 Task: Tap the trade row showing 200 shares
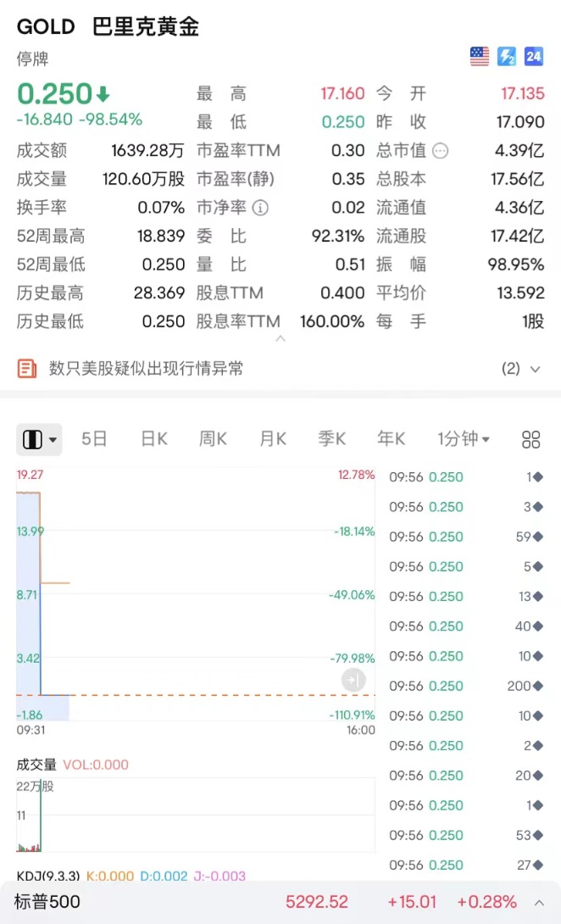[x=466, y=686]
